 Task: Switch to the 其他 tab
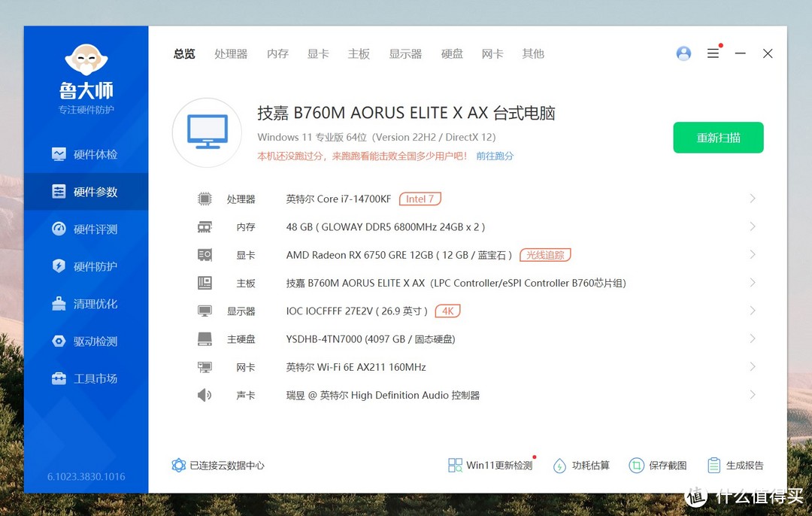(x=533, y=53)
